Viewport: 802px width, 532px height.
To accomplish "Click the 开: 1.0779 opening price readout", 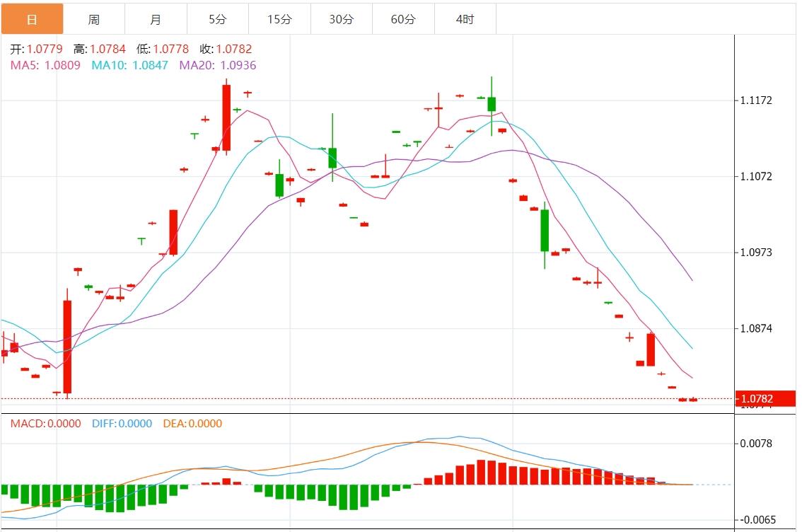I will coord(36,50).
